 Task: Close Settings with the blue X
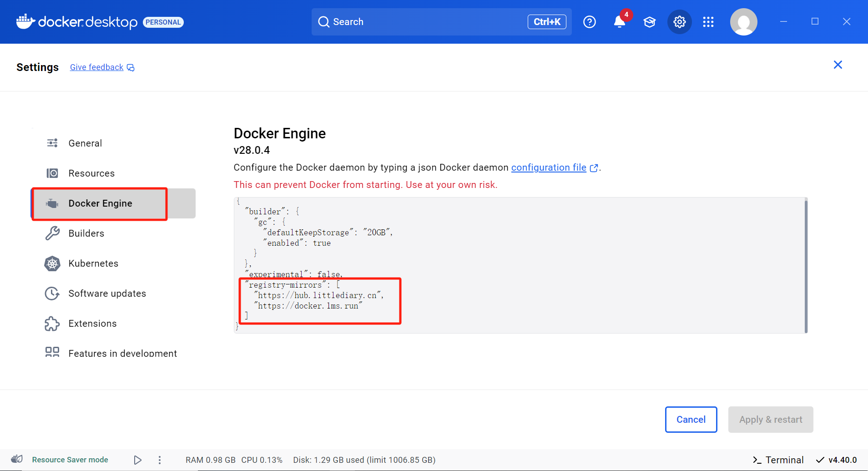(x=838, y=65)
